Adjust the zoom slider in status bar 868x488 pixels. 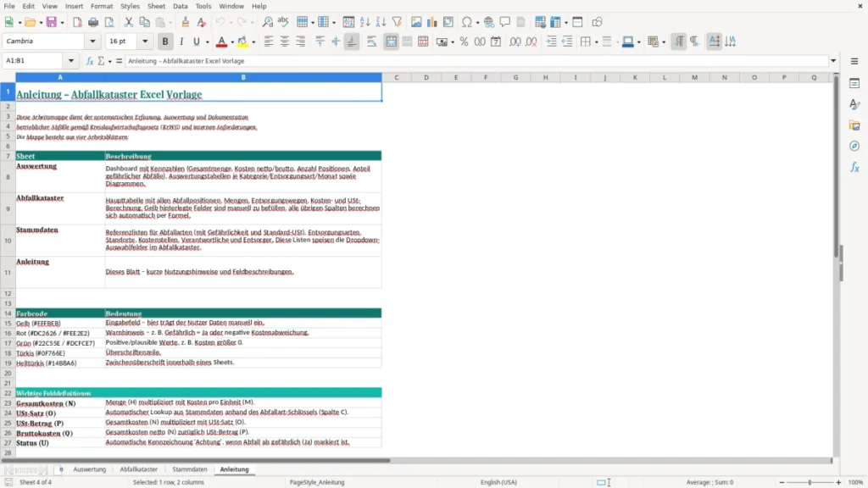[810, 482]
